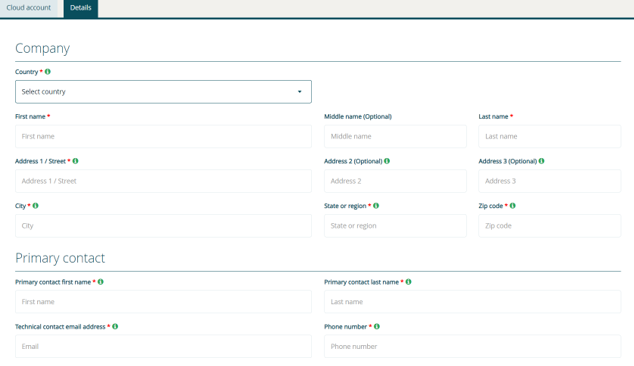Click the info icon beside Country label

click(48, 72)
